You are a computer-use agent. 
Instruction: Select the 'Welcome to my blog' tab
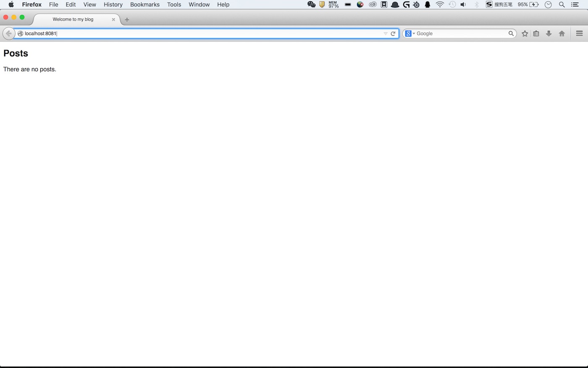point(73,19)
